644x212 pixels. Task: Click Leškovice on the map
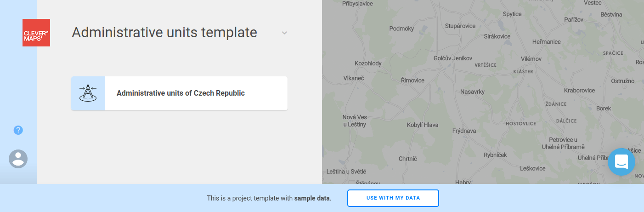532,168
